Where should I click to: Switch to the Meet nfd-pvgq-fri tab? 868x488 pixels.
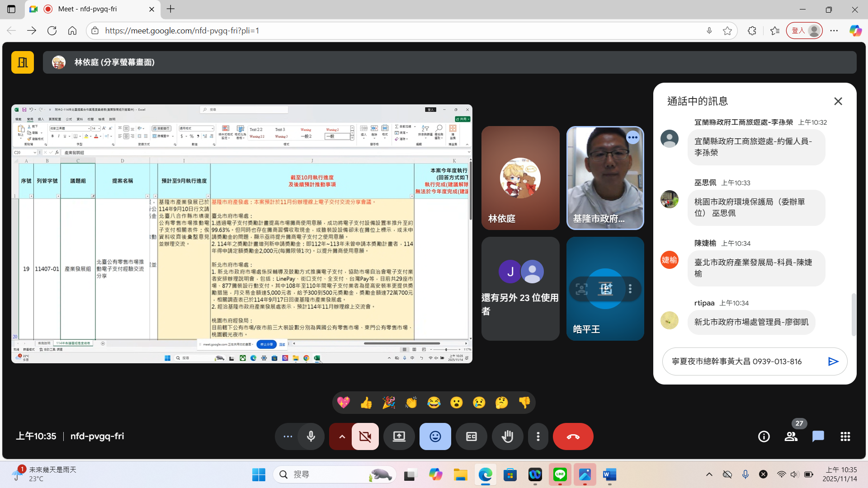point(88,9)
